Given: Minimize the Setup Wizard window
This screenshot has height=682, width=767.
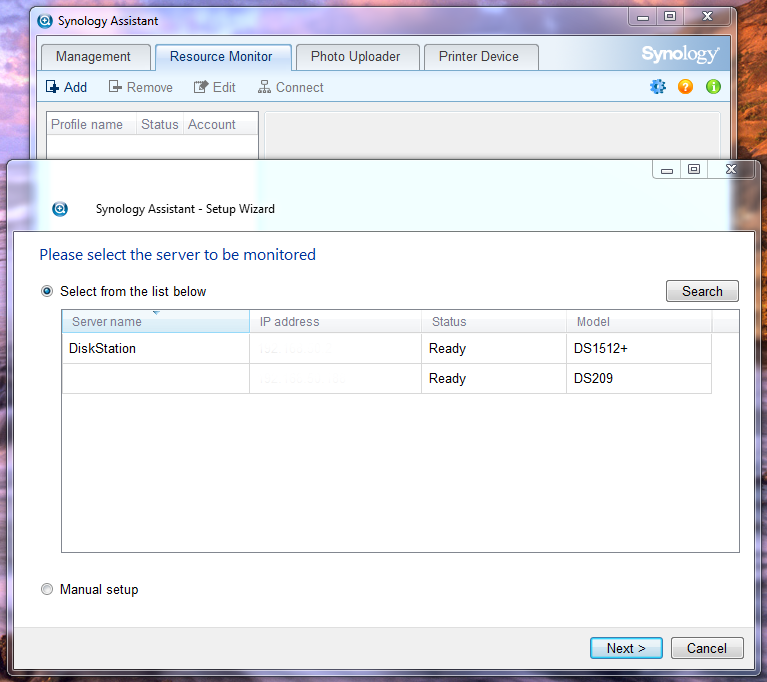Looking at the screenshot, I should click(x=667, y=170).
